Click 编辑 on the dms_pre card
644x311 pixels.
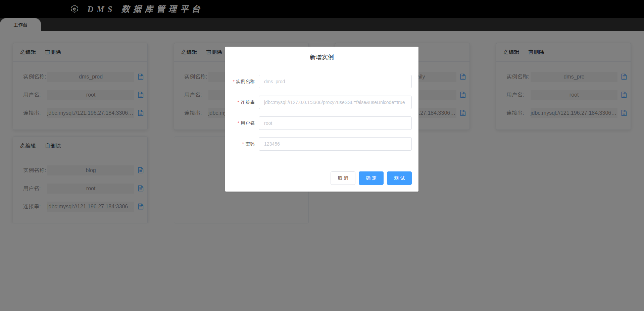pos(511,52)
